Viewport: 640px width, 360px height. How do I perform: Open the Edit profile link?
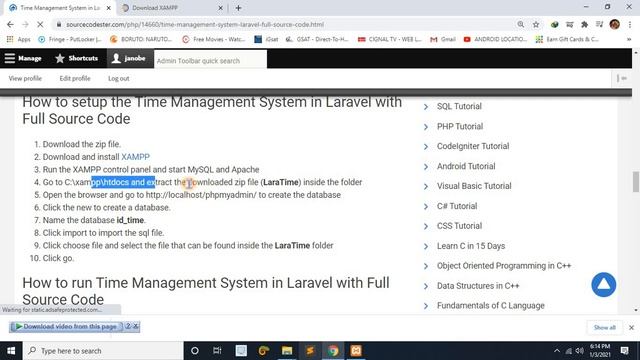point(75,78)
